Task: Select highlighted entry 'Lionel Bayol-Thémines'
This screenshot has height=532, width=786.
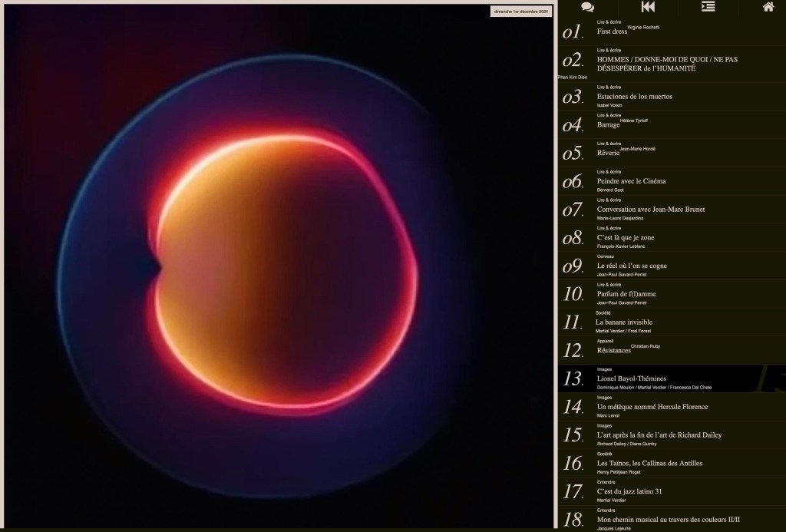Action: [631, 378]
